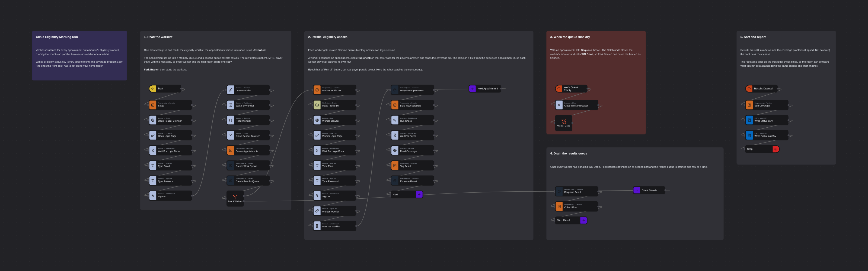868x271 pixels.
Task: Click the folder icon on Make Profile Dir
Action: 317,105
